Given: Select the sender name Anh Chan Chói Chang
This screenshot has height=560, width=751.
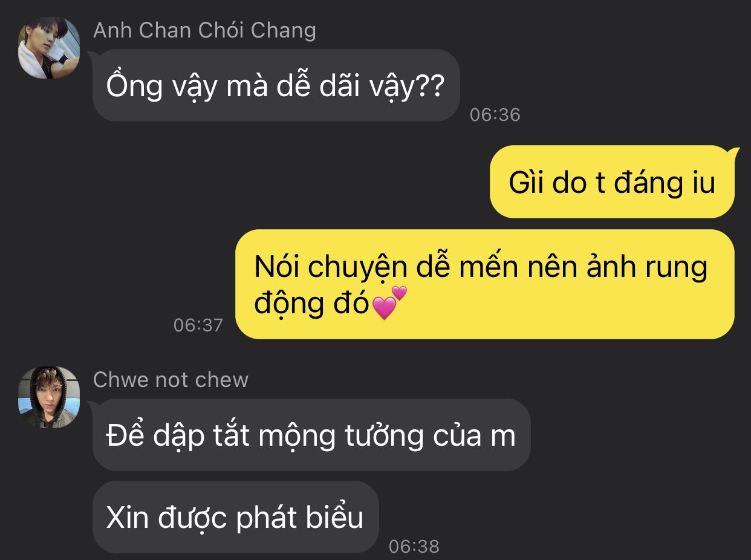Looking at the screenshot, I should [204, 30].
